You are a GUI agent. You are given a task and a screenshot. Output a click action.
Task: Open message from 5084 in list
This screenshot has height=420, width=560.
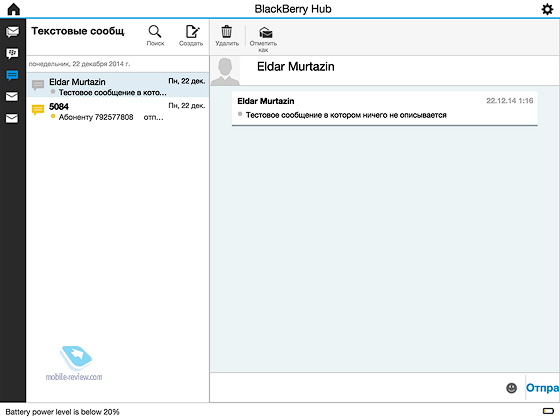118,111
